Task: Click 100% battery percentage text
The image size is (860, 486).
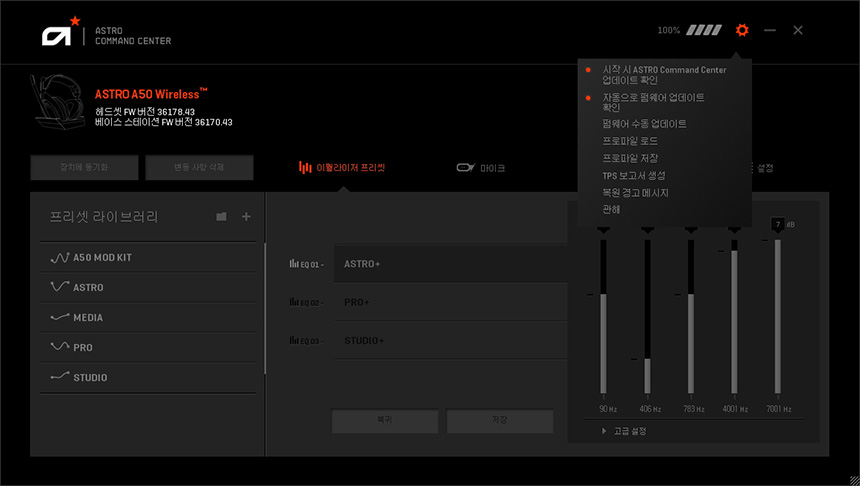Action: (x=669, y=30)
